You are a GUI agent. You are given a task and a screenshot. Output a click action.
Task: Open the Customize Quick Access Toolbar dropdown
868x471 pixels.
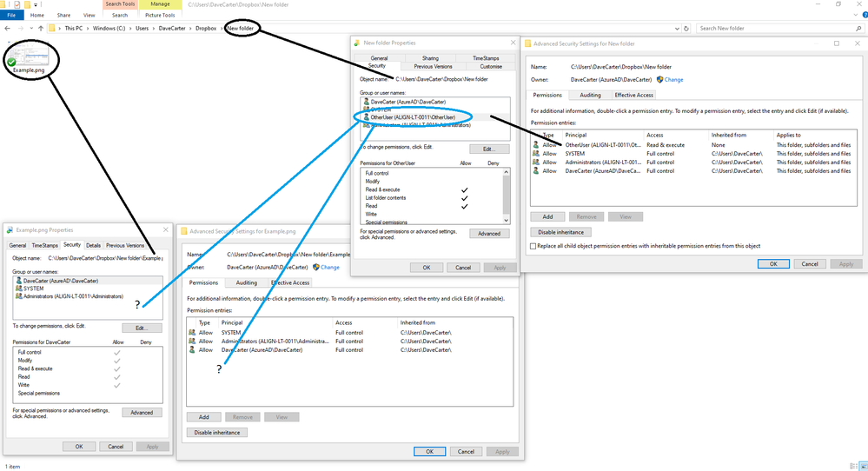[36, 5]
